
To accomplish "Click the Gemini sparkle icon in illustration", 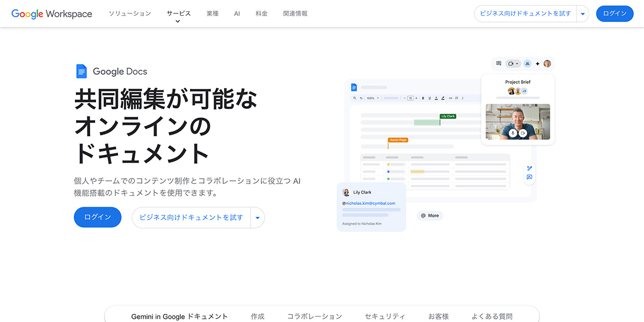I will point(537,63).
